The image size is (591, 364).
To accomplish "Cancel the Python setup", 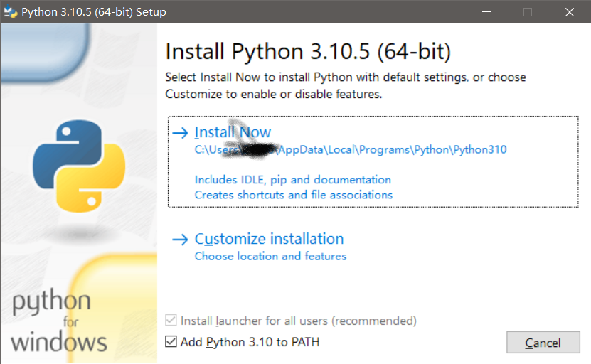I will [543, 343].
